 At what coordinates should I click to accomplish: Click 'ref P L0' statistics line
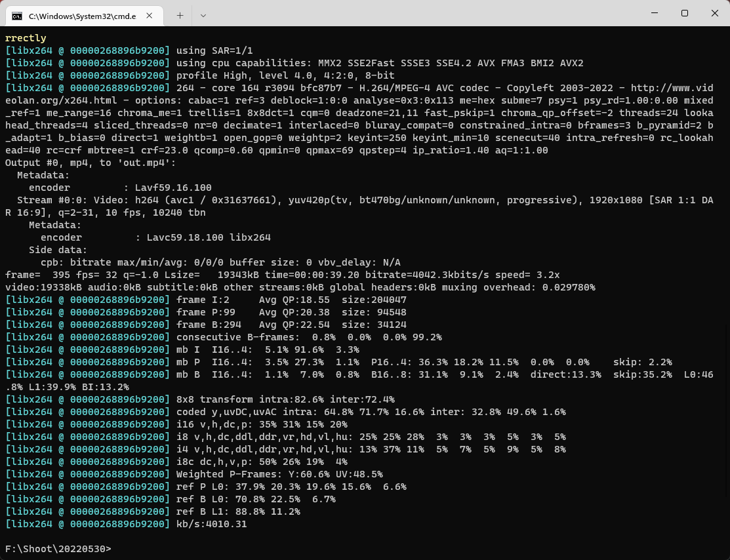tap(206, 487)
